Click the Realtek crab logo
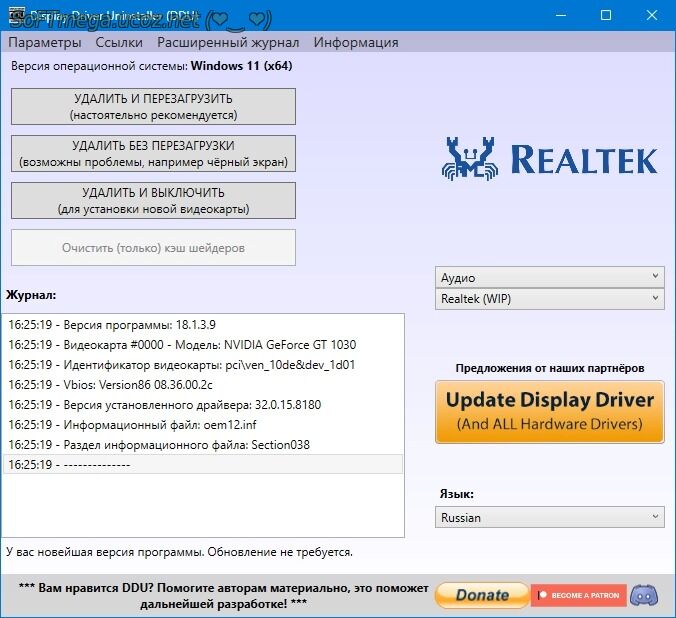Image resolution: width=676 pixels, height=618 pixels. point(471,158)
